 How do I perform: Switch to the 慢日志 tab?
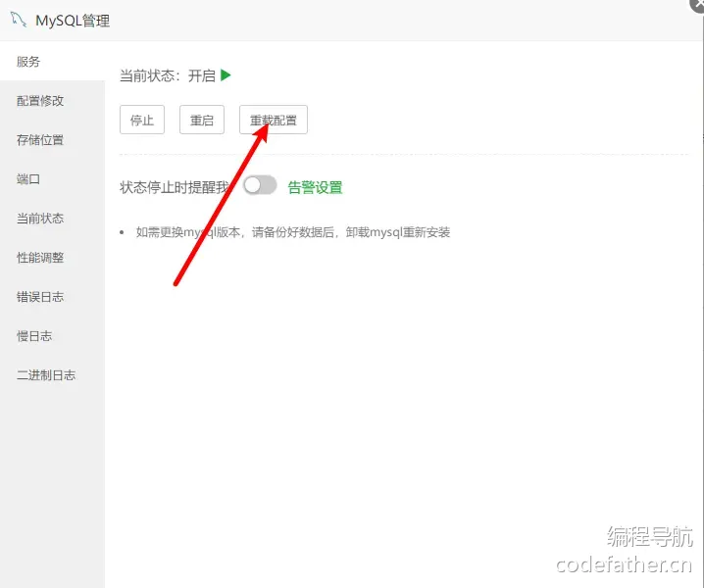pos(34,336)
